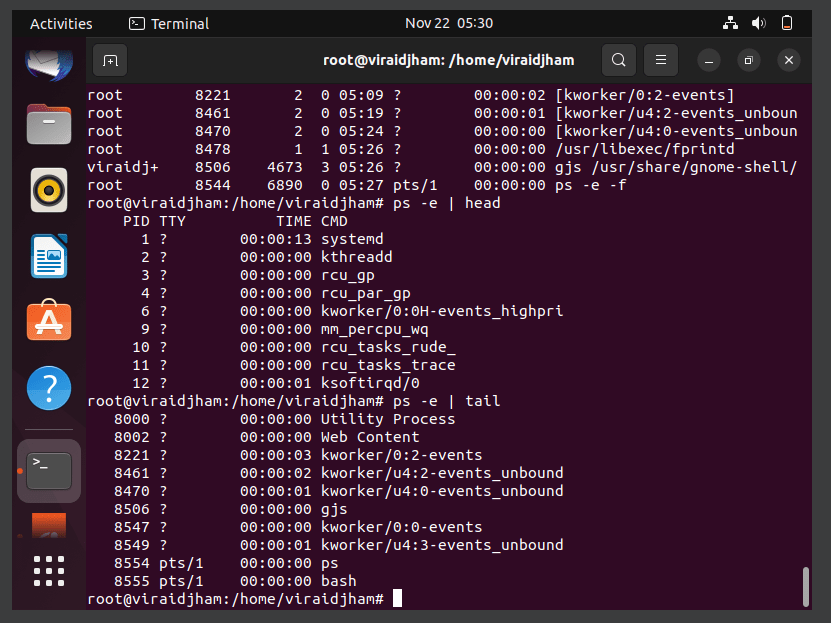Click the 'kworker/0:0-events' process name
Viewport: 831px width, 623px height.
(402, 528)
